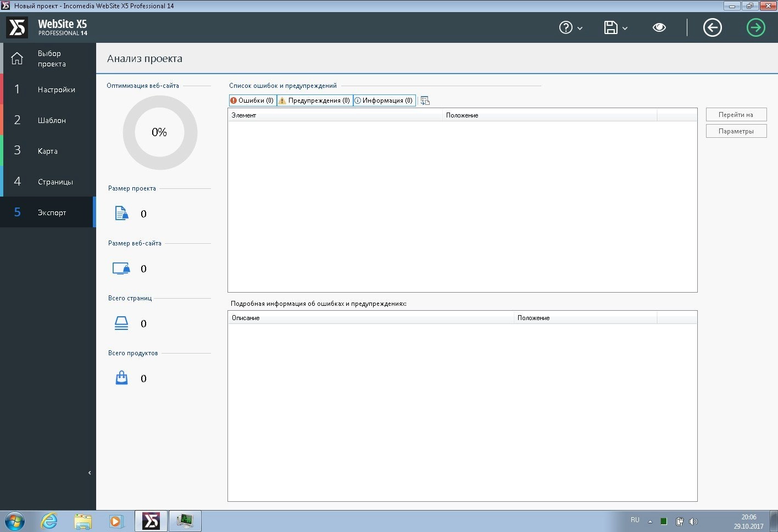Toggle the Информация (0) filter
Screen dimensions: 778x532
click(384, 100)
